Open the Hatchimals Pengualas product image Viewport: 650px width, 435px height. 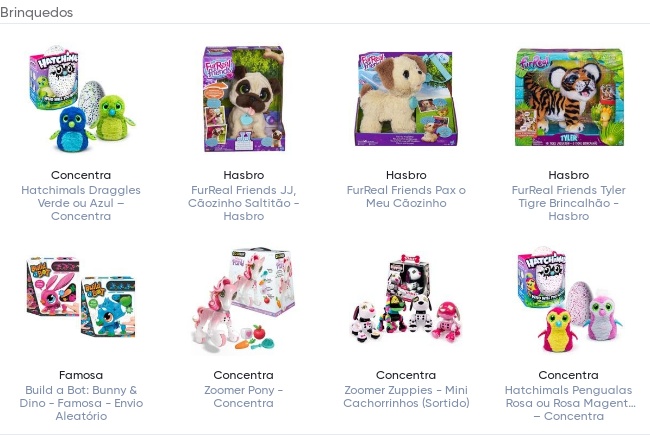(569, 299)
